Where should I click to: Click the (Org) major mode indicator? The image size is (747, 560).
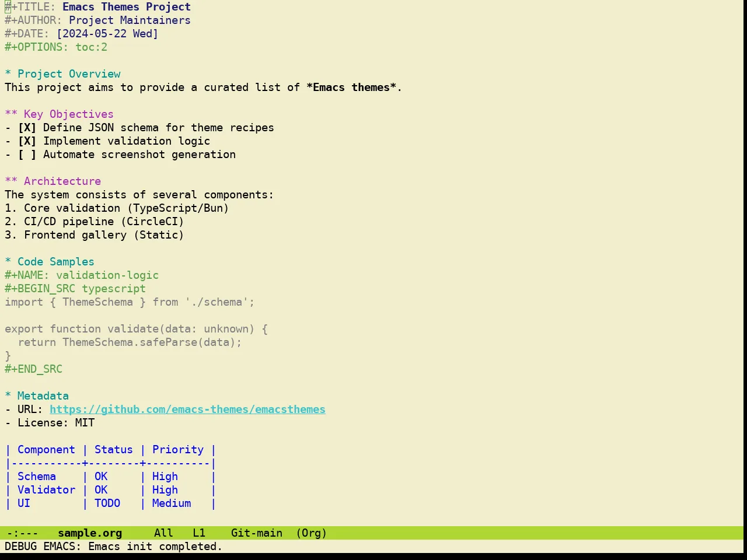312,533
